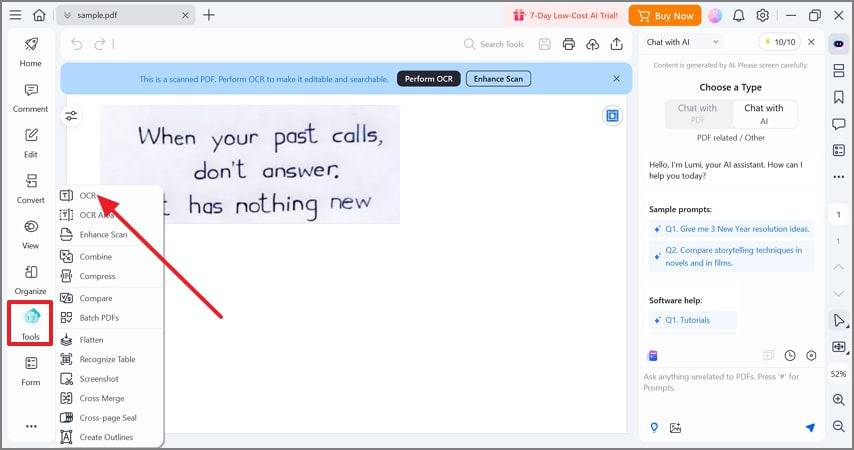
Task: Upload the file to cloud
Action: [x=593, y=44]
